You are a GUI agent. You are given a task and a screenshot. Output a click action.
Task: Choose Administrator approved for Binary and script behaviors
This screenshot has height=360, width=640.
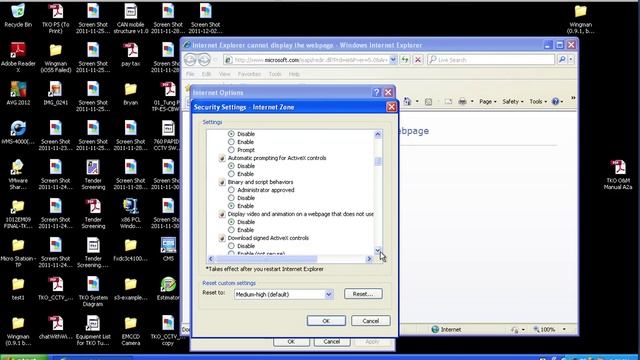231,190
